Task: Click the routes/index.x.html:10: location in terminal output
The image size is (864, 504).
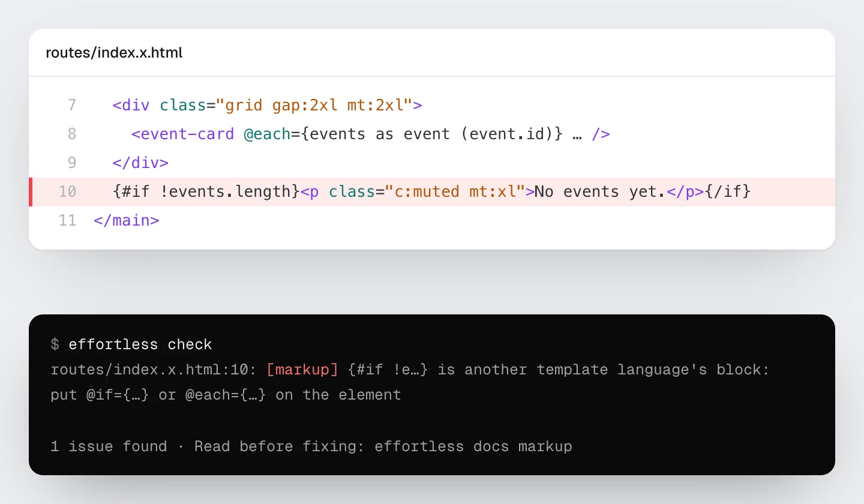Action: point(154,370)
